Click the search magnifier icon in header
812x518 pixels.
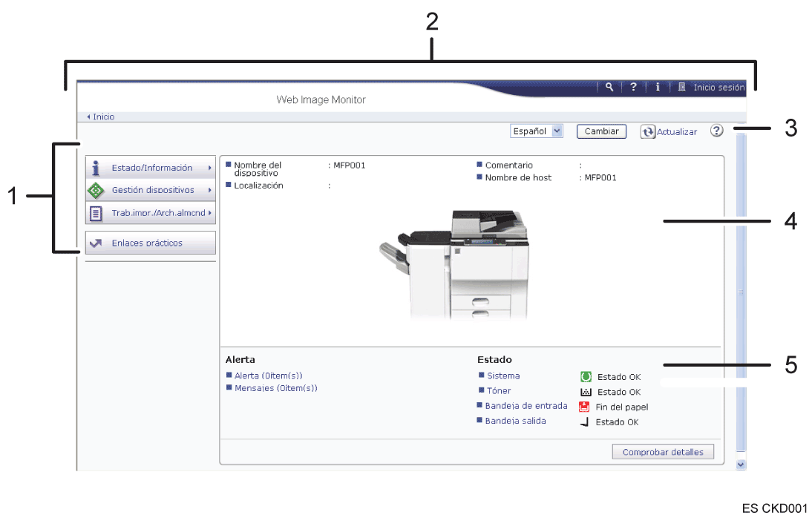(609, 87)
